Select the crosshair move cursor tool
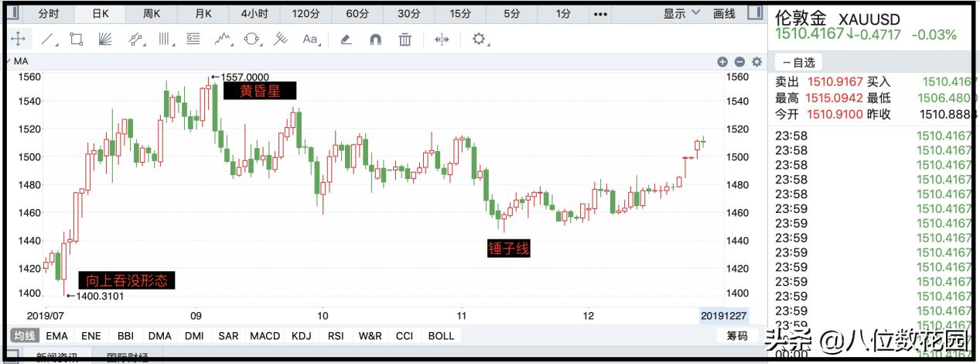 coord(18,39)
